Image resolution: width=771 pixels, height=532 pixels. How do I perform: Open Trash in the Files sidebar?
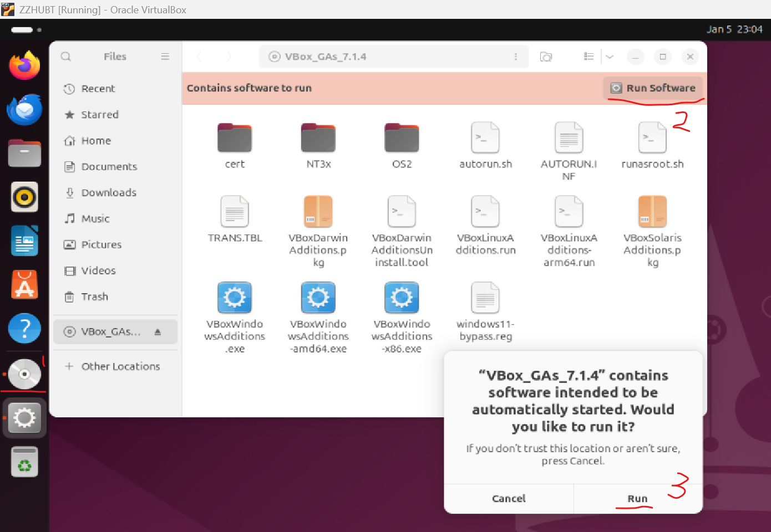click(x=115, y=297)
